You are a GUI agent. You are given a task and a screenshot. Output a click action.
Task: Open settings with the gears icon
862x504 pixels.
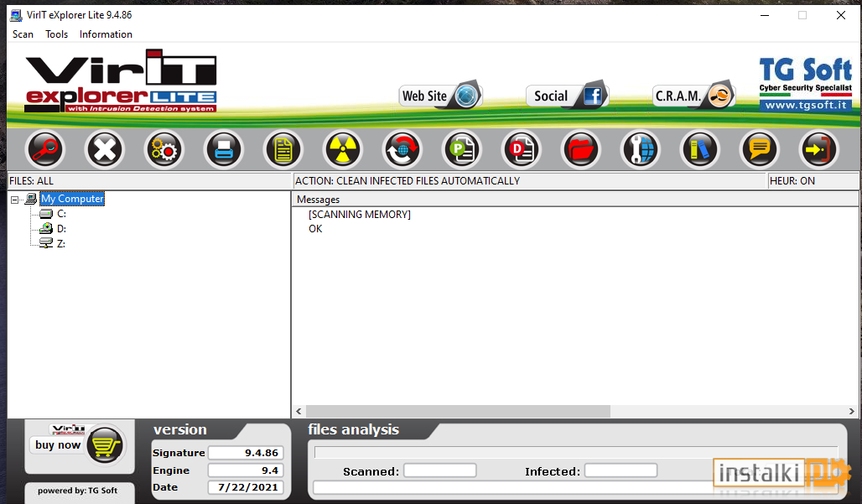tap(164, 149)
